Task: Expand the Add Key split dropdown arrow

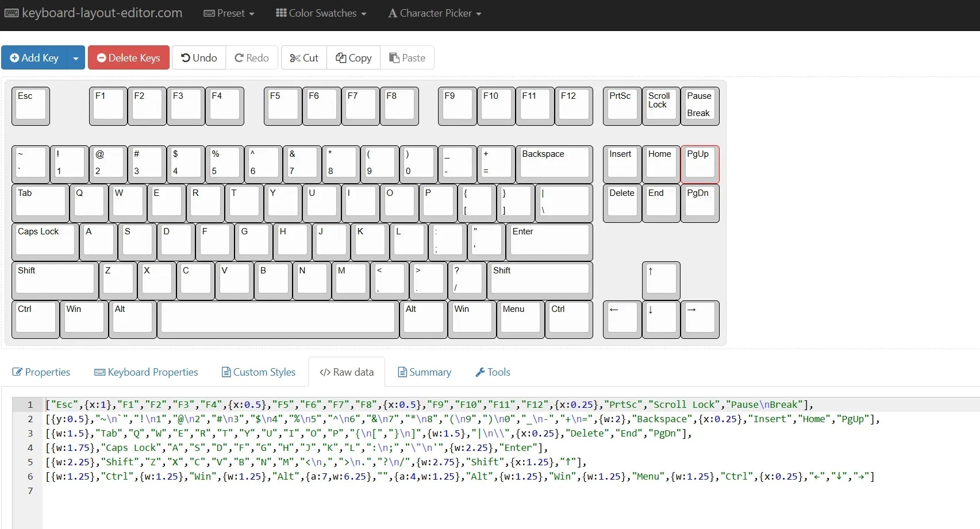Action: pos(76,57)
